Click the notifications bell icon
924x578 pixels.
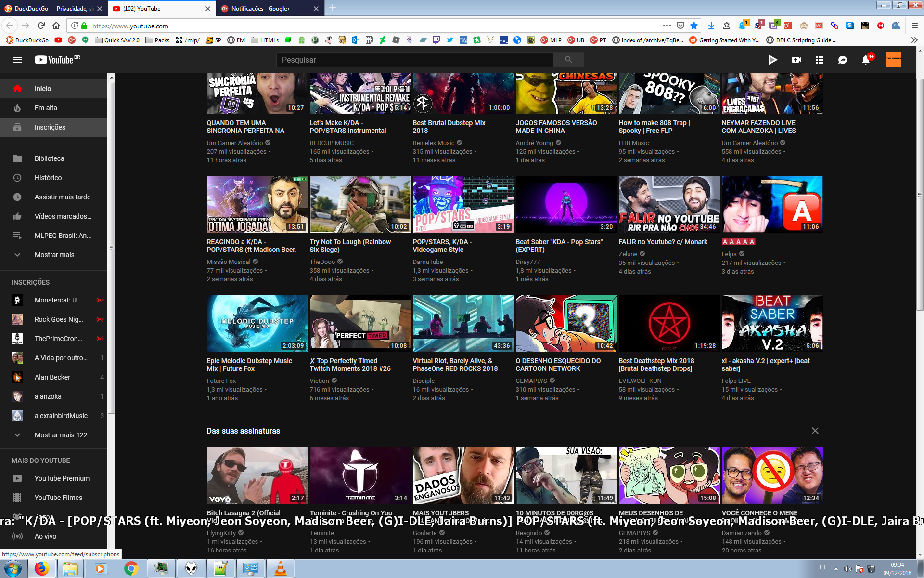coord(865,60)
